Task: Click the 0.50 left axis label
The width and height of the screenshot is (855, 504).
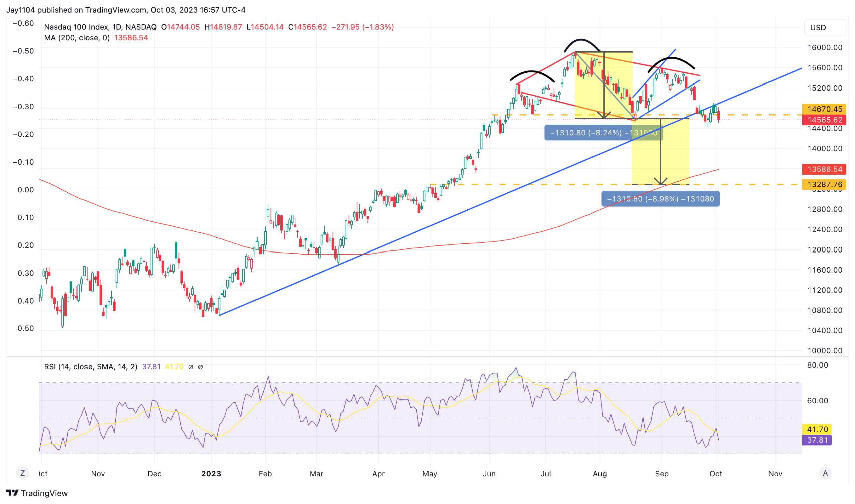Action: 26,328
